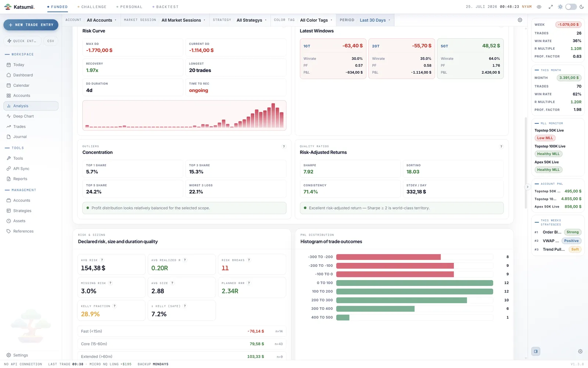The width and height of the screenshot is (588, 368).
Task: Open the All Color Tags dropdown
Action: click(x=316, y=20)
